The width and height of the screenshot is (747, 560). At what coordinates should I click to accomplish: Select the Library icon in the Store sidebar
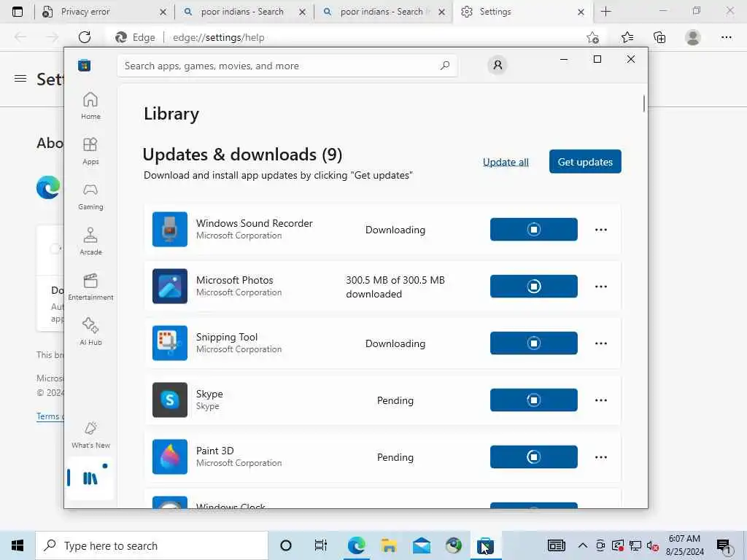pos(90,478)
